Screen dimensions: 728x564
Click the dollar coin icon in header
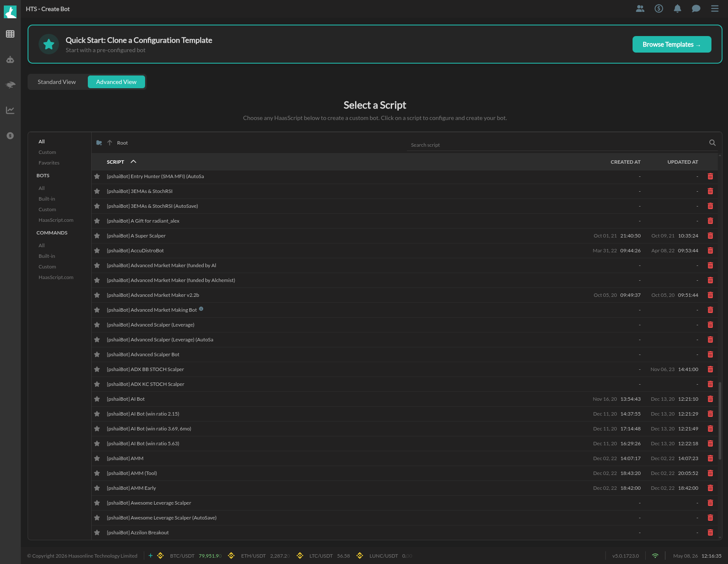(x=658, y=8)
